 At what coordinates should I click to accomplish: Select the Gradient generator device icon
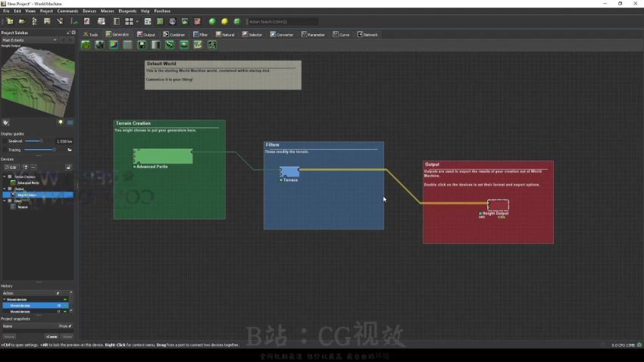click(x=155, y=45)
